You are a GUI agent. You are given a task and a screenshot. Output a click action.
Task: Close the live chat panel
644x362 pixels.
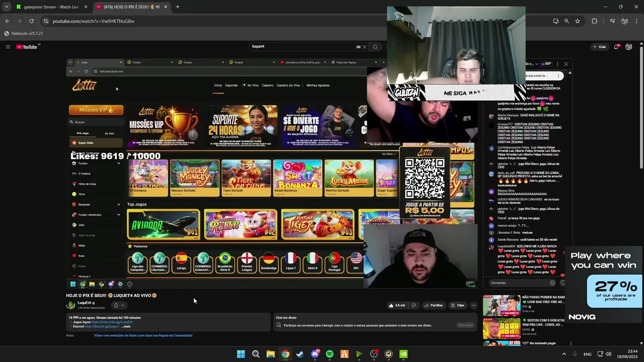[x=566, y=64]
